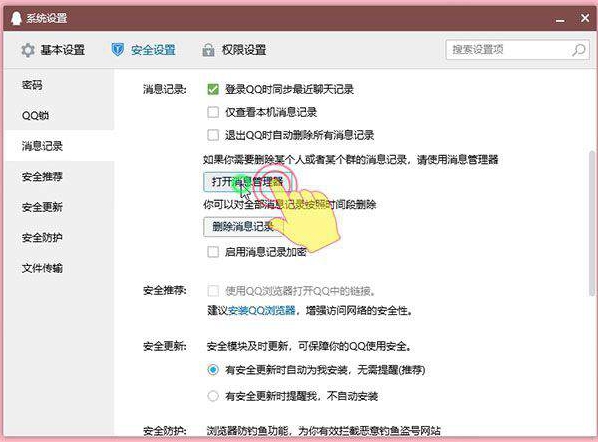Click the 安全更新: section label
The width and height of the screenshot is (598, 442).
pyautogui.click(x=165, y=346)
